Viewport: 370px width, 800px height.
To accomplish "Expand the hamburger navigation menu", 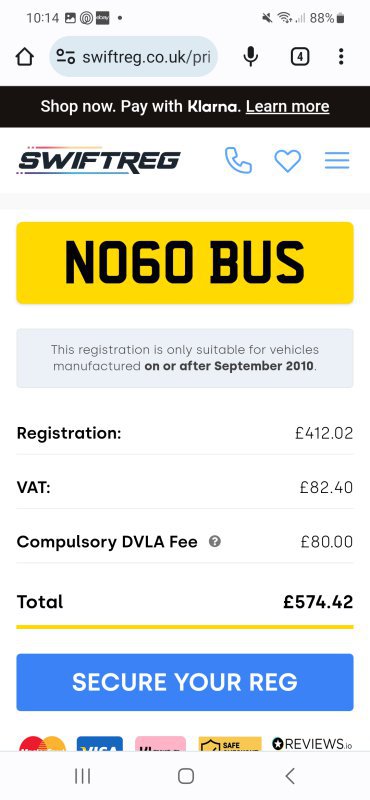I will tap(337, 161).
